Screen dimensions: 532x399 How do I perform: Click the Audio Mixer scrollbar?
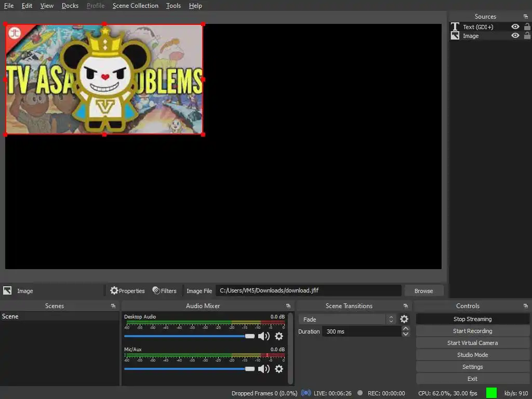[290, 349]
